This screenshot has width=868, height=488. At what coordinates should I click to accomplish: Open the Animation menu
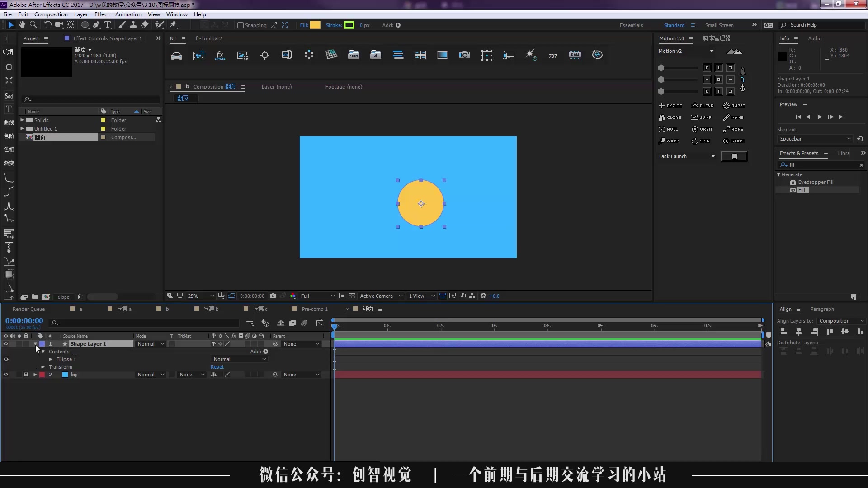pos(128,14)
